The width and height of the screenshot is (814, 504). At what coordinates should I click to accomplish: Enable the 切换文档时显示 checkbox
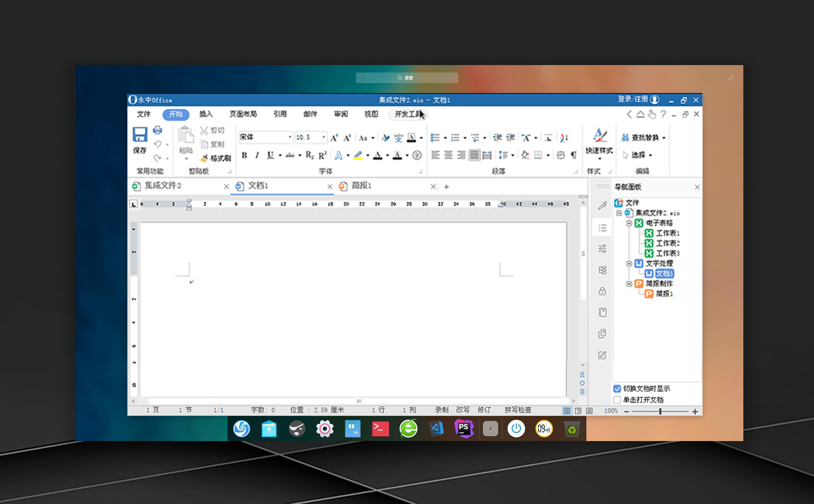tap(617, 389)
